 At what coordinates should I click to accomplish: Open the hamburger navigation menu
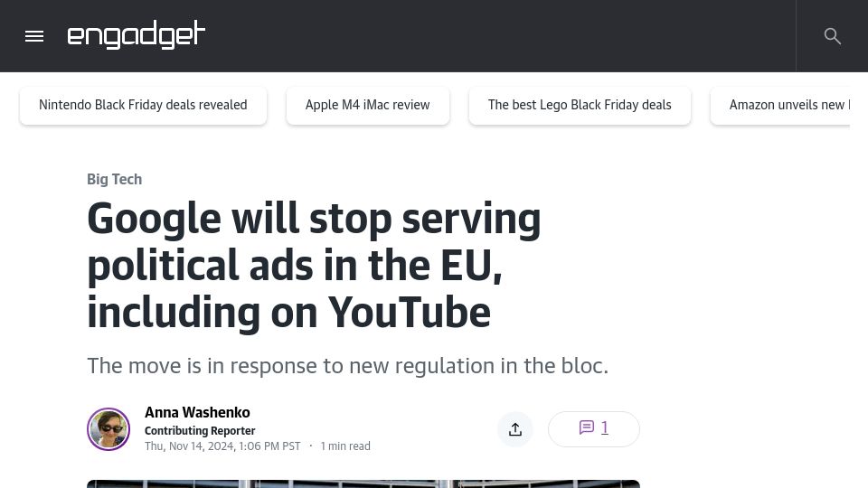click(34, 36)
